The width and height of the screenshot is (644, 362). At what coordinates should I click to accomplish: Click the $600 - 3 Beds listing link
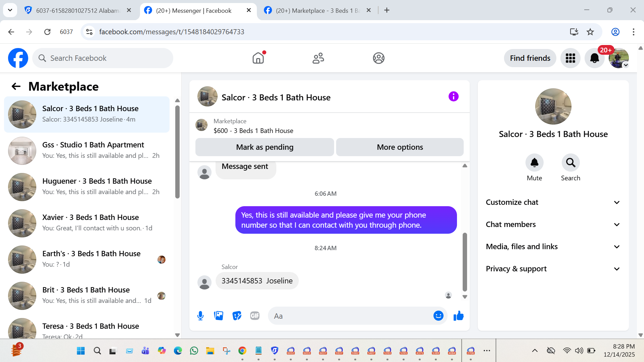coord(253,131)
